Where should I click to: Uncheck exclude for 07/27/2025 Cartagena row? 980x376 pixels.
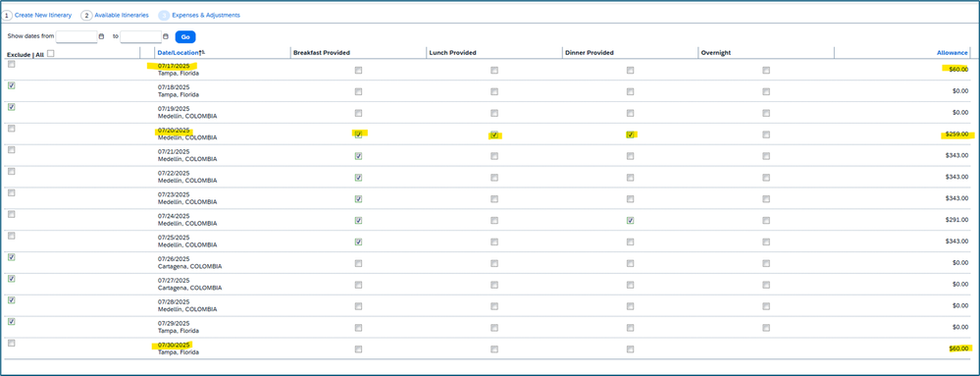coord(11,279)
